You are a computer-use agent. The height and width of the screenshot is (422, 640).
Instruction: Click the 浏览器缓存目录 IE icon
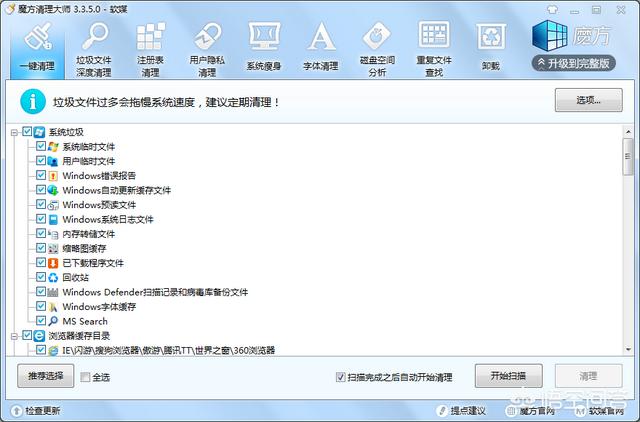[39, 336]
